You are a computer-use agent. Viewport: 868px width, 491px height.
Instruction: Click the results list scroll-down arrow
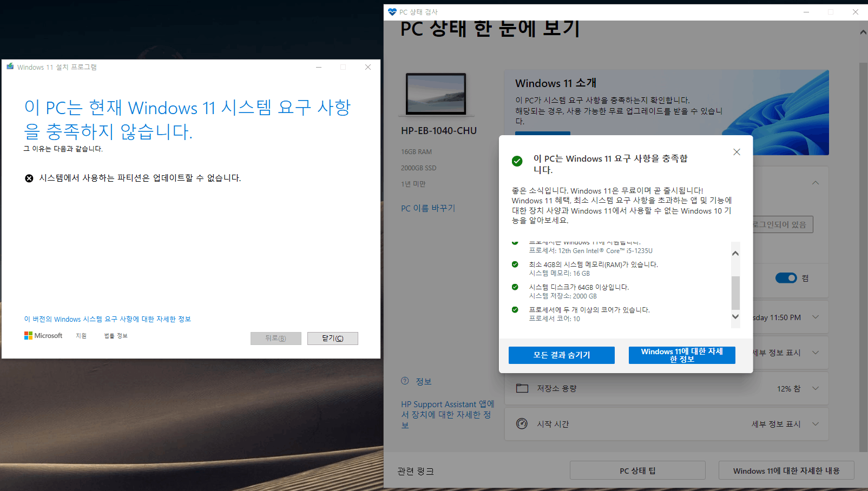pos(735,317)
